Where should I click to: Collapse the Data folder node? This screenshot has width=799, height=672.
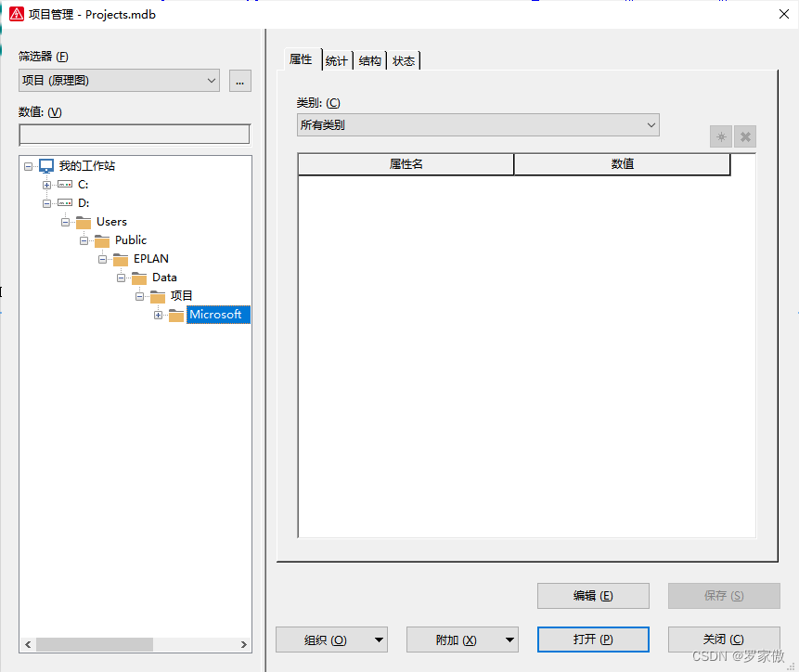point(122,278)
